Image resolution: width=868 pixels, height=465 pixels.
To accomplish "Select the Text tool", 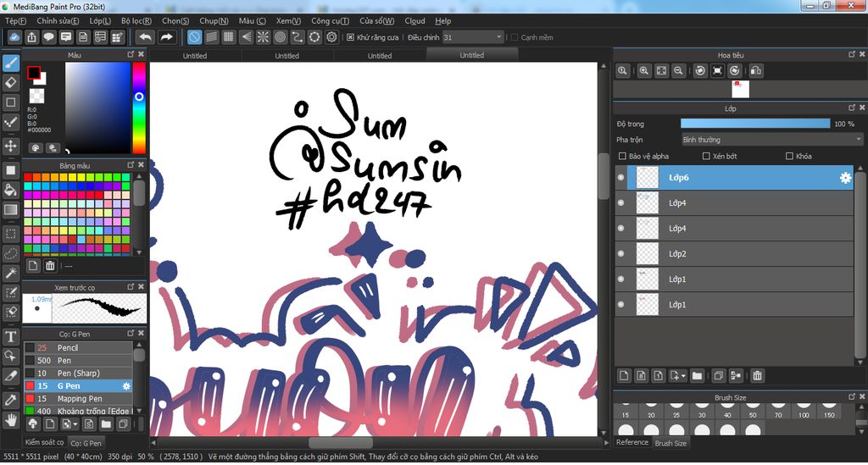I will (x=10, y=337).
